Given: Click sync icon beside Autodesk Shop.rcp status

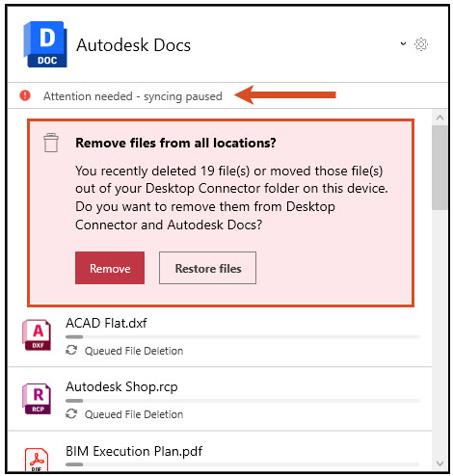Looking at the screenshot, I should coord(71,413).
